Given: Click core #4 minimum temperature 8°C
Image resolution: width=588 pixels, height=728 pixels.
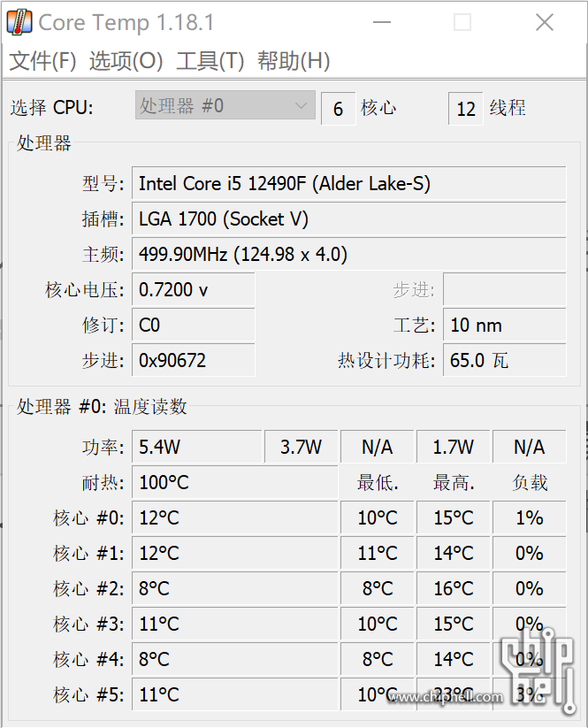Looking at the screenshot, I should pyautogui.click(x=378, y=659).
